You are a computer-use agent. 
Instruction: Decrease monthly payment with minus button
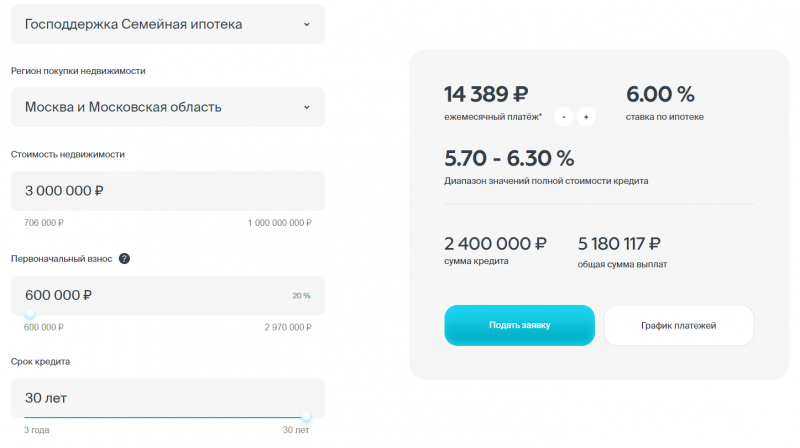pos(564,117)
